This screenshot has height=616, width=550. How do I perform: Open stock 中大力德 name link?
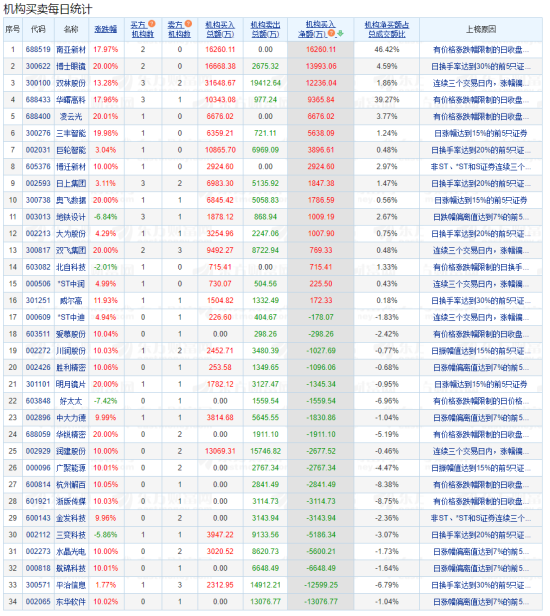[x=71, y=418]
